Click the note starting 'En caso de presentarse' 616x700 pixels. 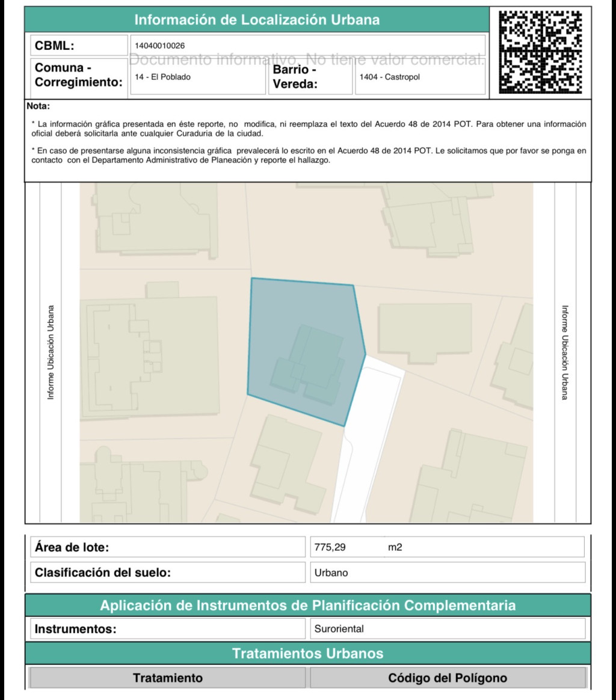coord(309,155)
